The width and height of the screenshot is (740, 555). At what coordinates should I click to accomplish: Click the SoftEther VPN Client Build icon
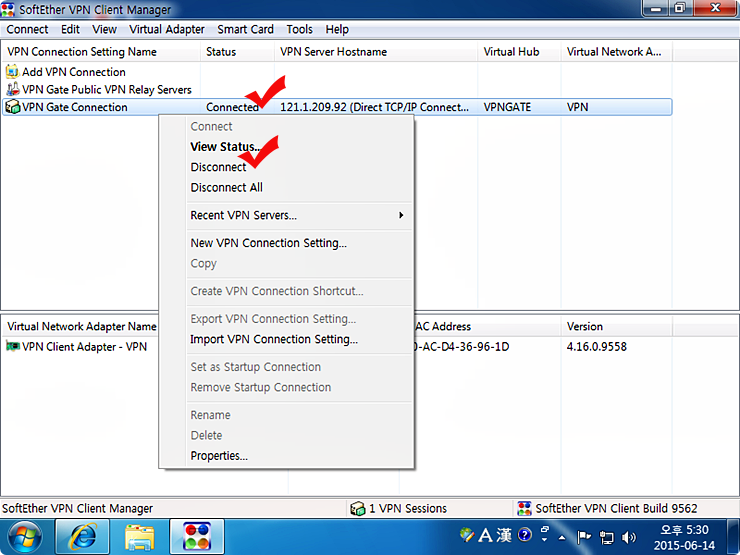coord(524,508)
